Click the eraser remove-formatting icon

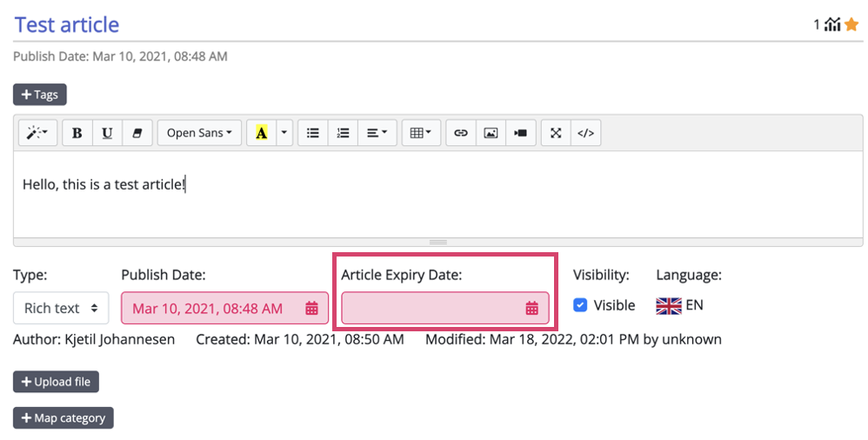[x=137, y=133]
